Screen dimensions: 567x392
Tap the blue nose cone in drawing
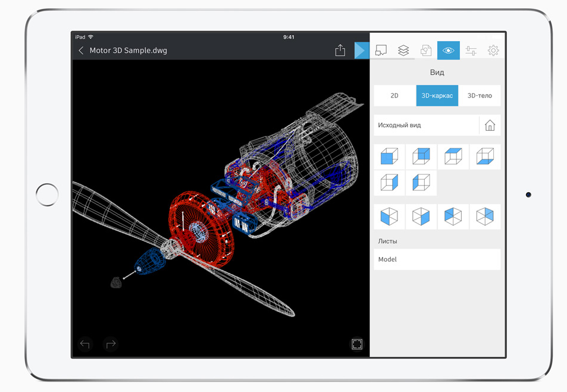click(x=150, y=262)
